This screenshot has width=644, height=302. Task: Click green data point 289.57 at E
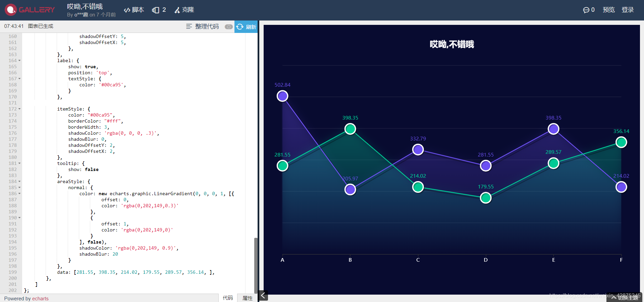553,163
